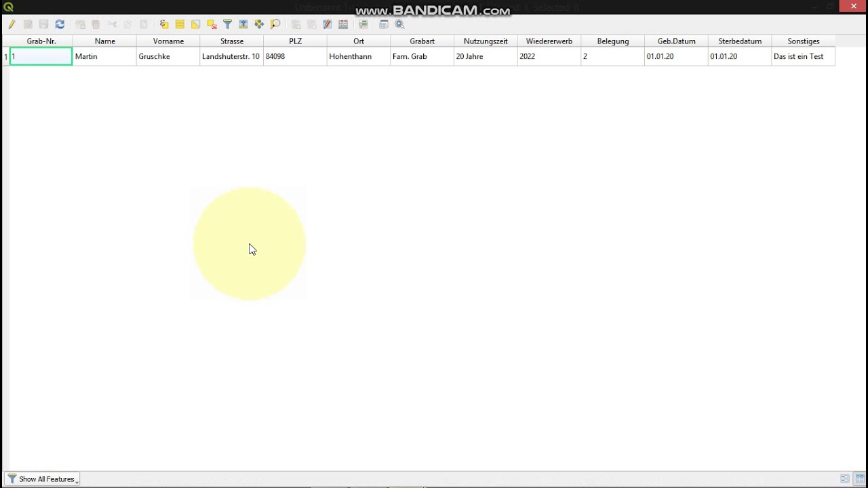Click the Grabart column header
Image resolution: width=868 pixels, height=488 pixels.
[x=422, y=41]
